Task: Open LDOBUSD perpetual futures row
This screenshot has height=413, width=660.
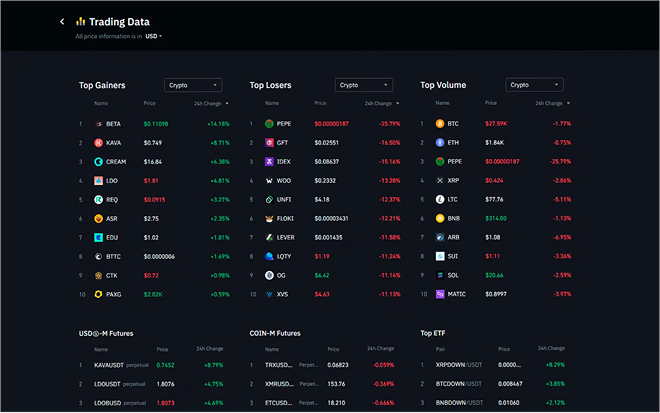Action: click(152, 403)
